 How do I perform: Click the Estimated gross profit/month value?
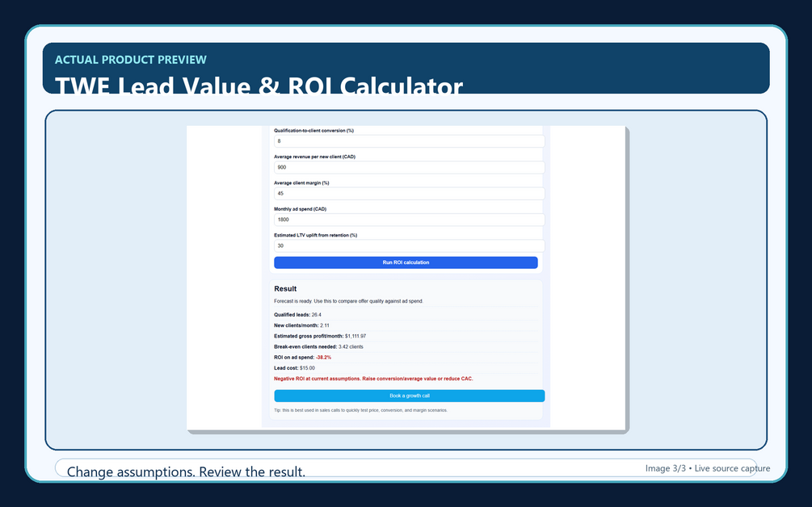[356, 337]
